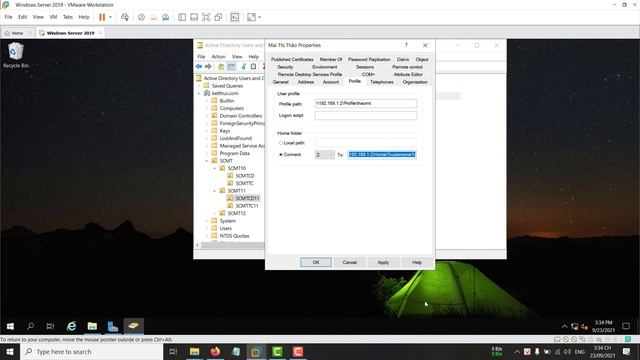Open the Recycle Bin on guest desktop
Screen dimensions: 640x360
[x=16, y=55]
